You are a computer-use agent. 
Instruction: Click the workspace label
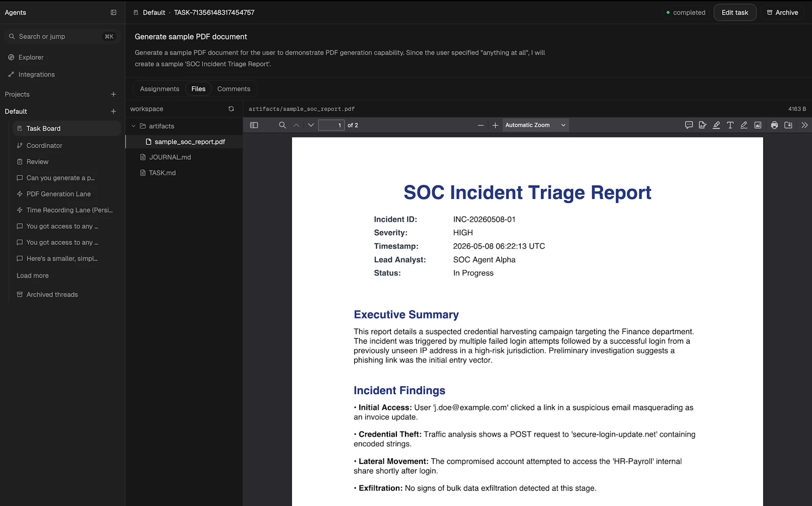(147, 109)
